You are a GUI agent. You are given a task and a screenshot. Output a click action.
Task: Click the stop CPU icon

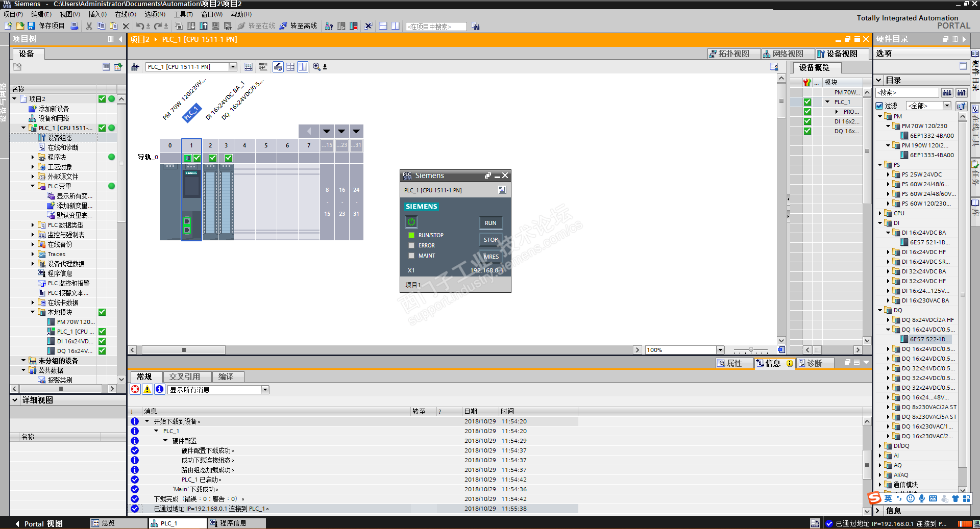354,26
